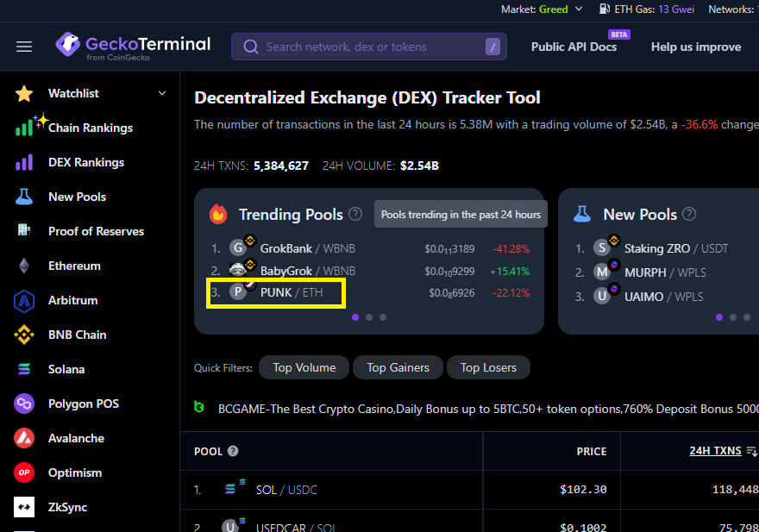Open the hamburger menu icon
This screenshot has width=759, height=532.
24,47
